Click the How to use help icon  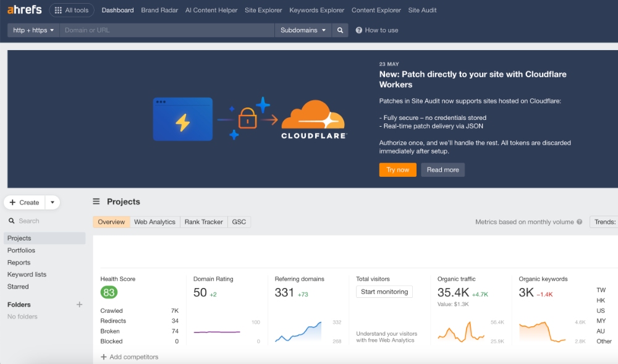pos(358,30)
